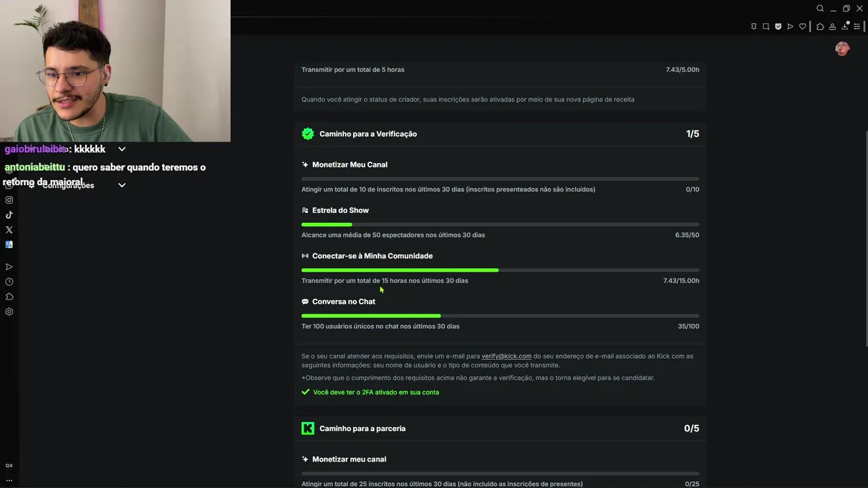
Task: Open sidebar settings gear icon
Action: 9,312
